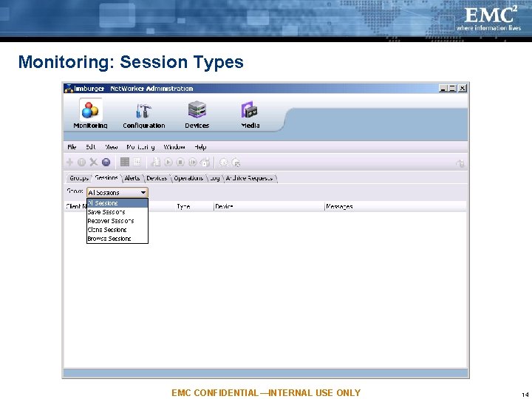Collapse the Show sessions combo box arrow
Viewport: 532px width, 399px height.
pos(143,193)
